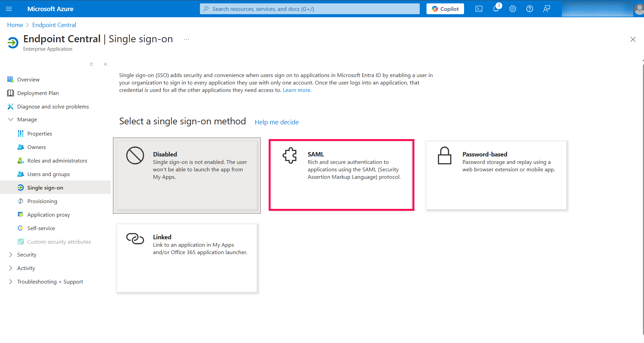Expand the Security section
644x343 pixels.
(x=11, y=255)
